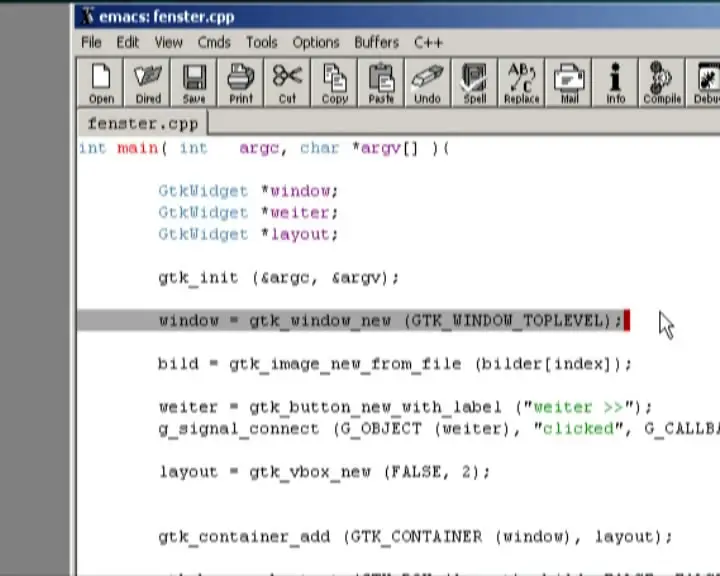Image resolution: width=720 pixels, height=576 pixels.
Task: Click the emacs: fenster.cpp title bar
Action: click(x=397, y=17)
